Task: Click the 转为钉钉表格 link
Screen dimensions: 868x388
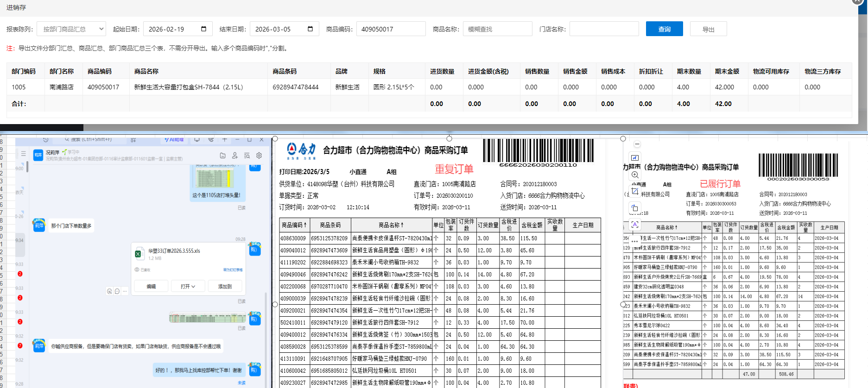Action: pos(233,270)
